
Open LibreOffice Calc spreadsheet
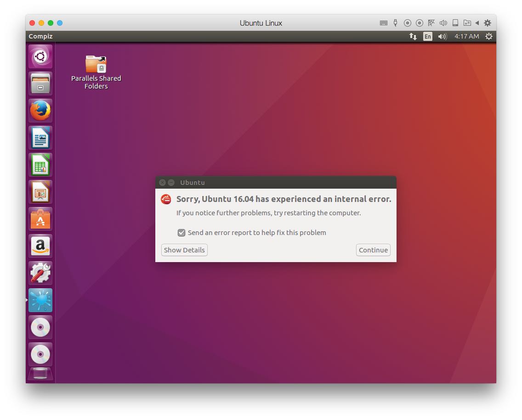pyautogui.click(x=40, y=165)
